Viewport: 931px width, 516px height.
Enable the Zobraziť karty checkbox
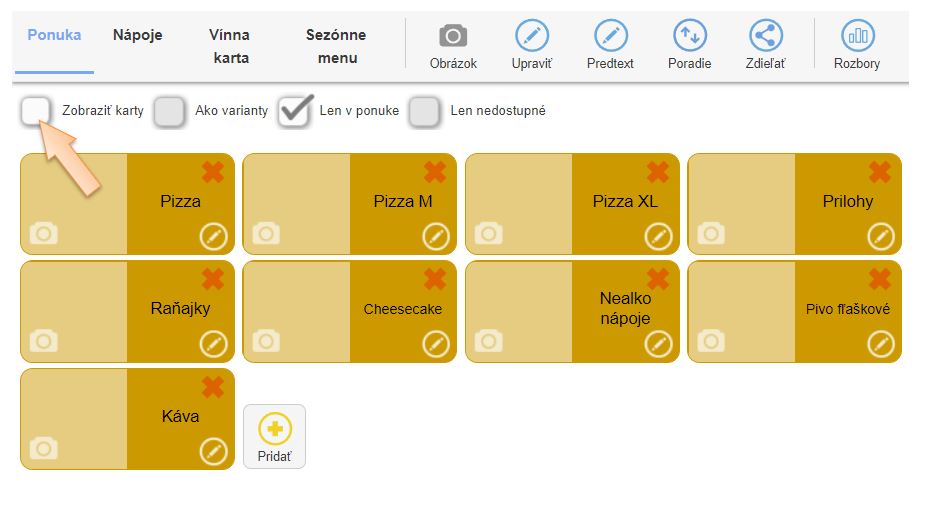click(36, 111)
